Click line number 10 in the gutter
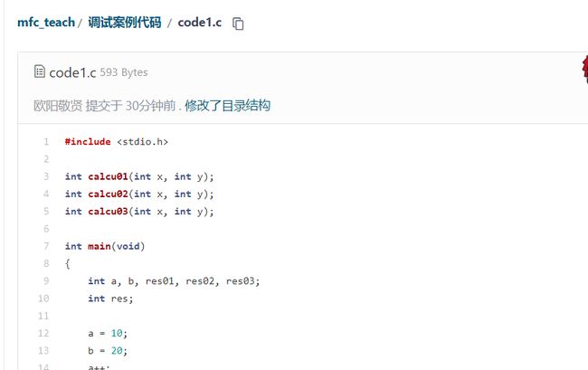Viewport: 588px width, 370px height. 43,299
